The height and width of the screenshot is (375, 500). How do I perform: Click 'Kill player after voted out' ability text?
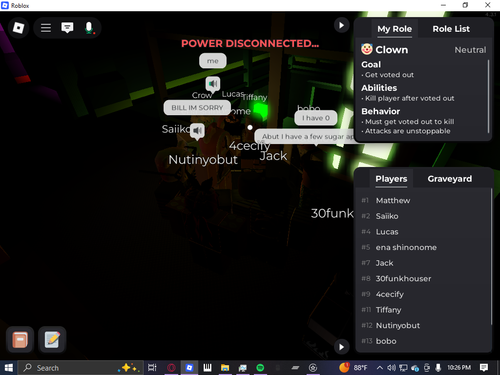(409, 98)
